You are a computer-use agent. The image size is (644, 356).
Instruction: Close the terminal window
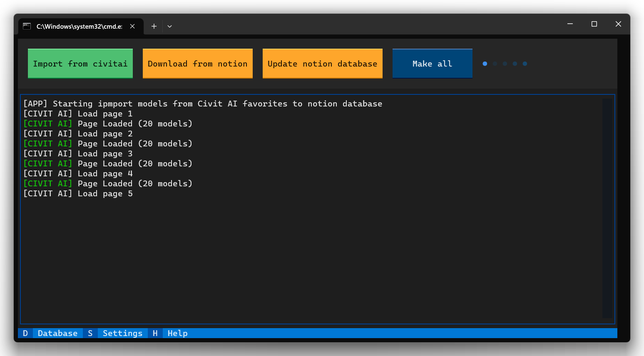618,24
